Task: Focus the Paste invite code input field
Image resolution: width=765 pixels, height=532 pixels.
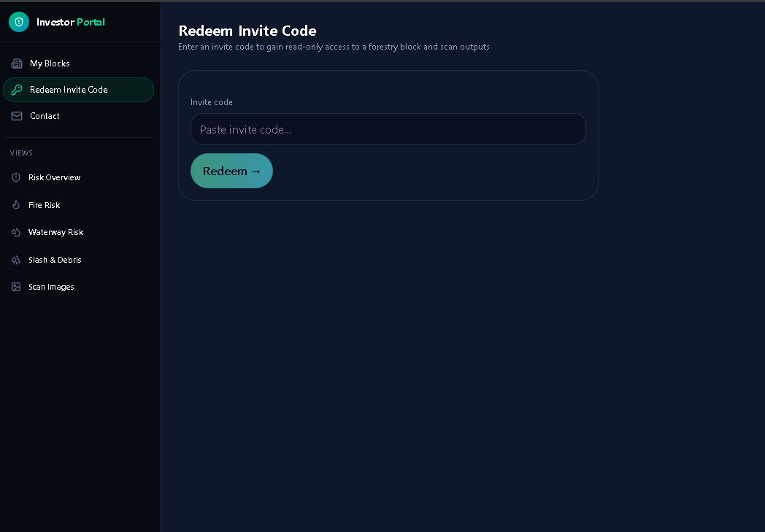Action: 388,129
